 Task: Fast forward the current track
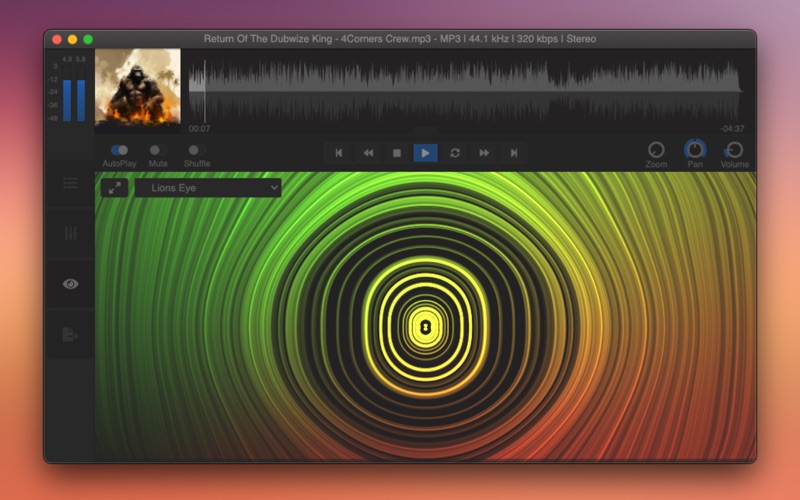484,153
